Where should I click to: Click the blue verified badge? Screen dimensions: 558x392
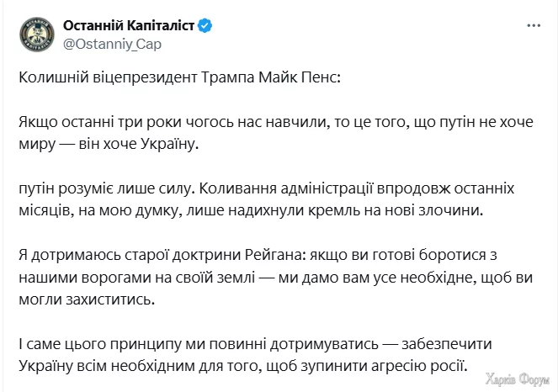pos(206,25)
